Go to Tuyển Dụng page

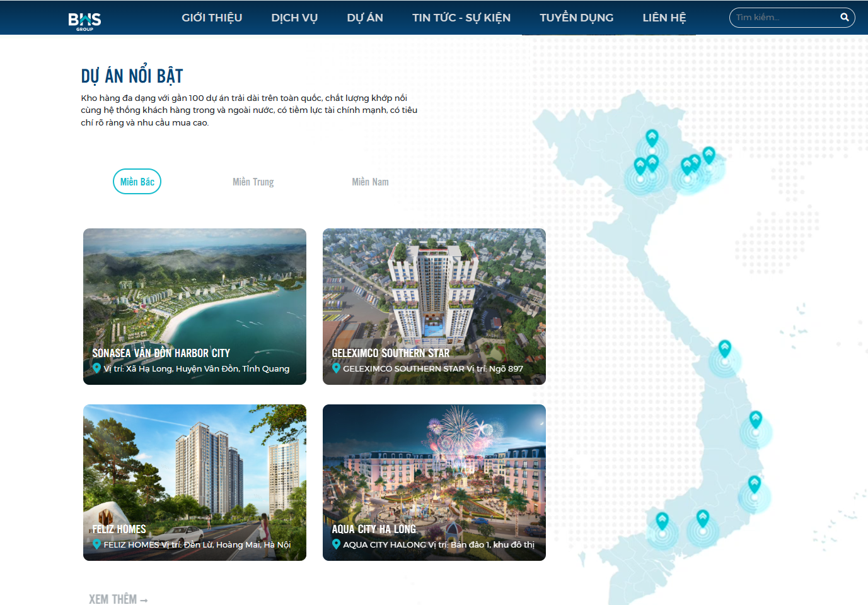[x=576, y=18]
